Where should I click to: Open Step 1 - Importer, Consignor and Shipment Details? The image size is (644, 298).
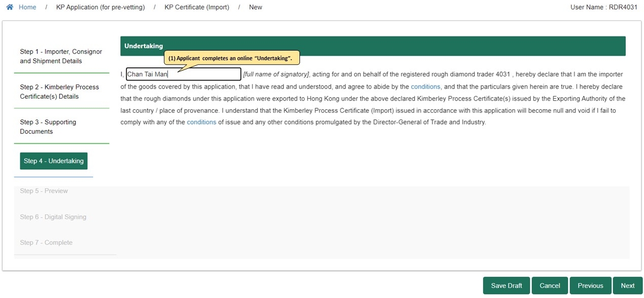click(x=61, y=56)
